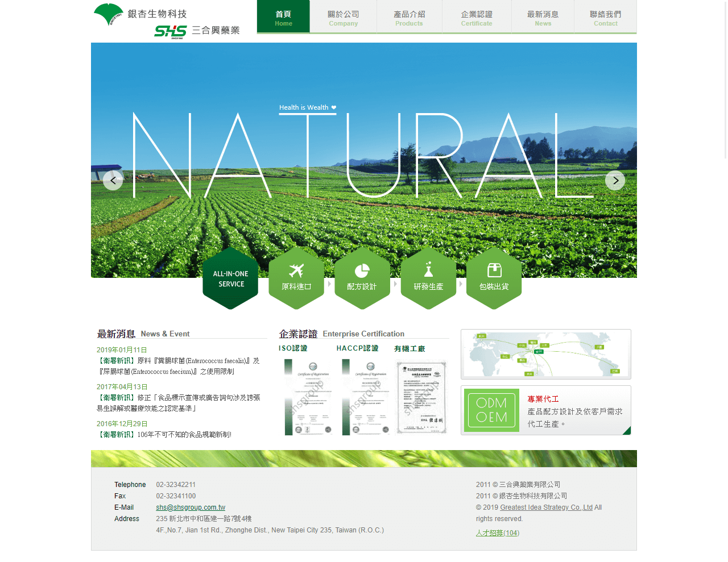Select the flask 研發生產 hexagon
728x562 pixels.
click(x=428, y=278)
